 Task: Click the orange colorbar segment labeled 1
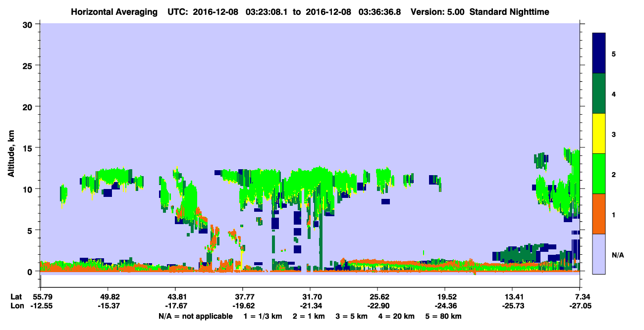pyautogui.click(x=599, y=214)
